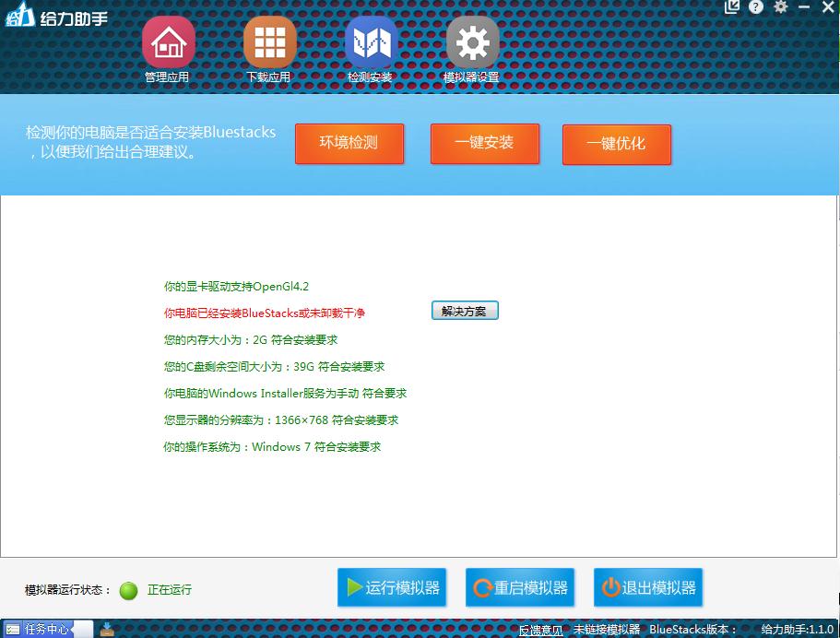Open 模拟器设置 gear icon
Screen dimensions: 840x638
472,42
